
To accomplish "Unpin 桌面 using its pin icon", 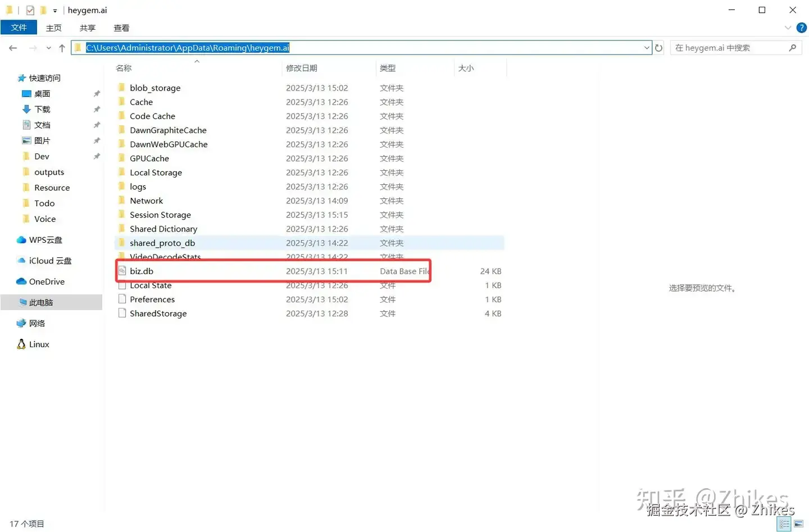I will tap(97, 94).
